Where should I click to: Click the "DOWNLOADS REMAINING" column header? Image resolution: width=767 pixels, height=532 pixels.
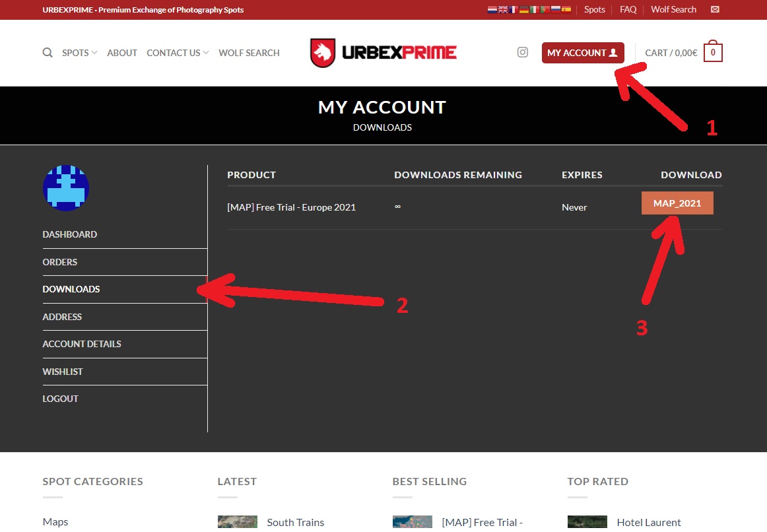[x=458, y=174]
